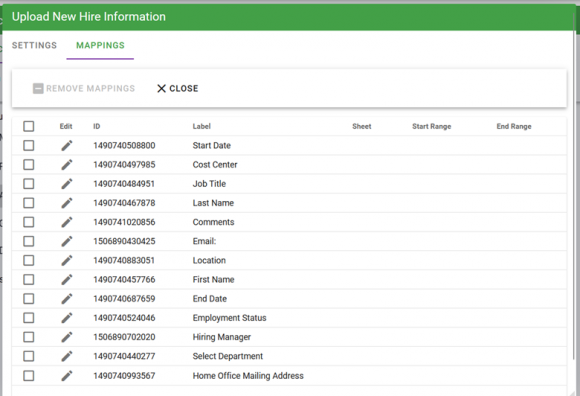580x396 pixels.
Task: Edit the Last Name mapping
Action: (x=67, y=203)
